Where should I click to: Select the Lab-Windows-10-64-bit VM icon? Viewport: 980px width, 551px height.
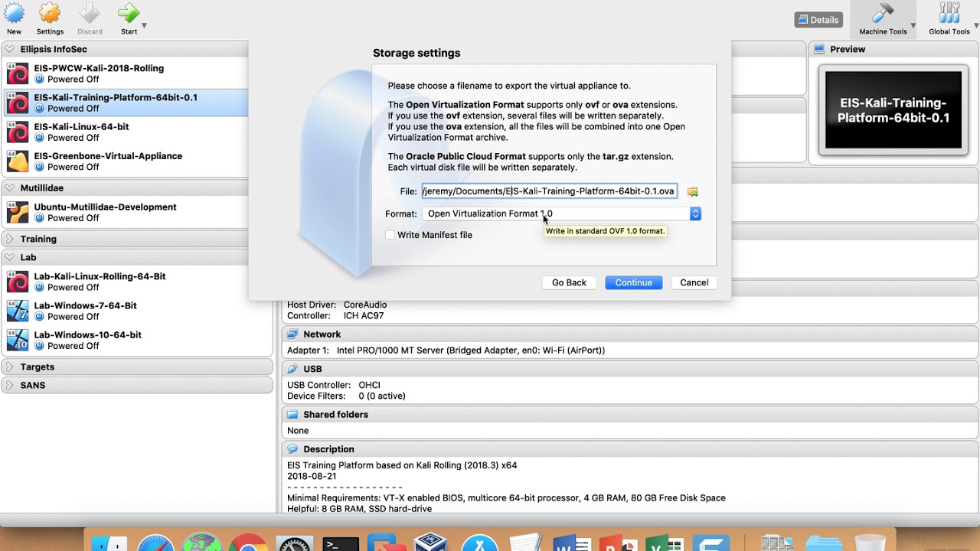pos(18,340)
